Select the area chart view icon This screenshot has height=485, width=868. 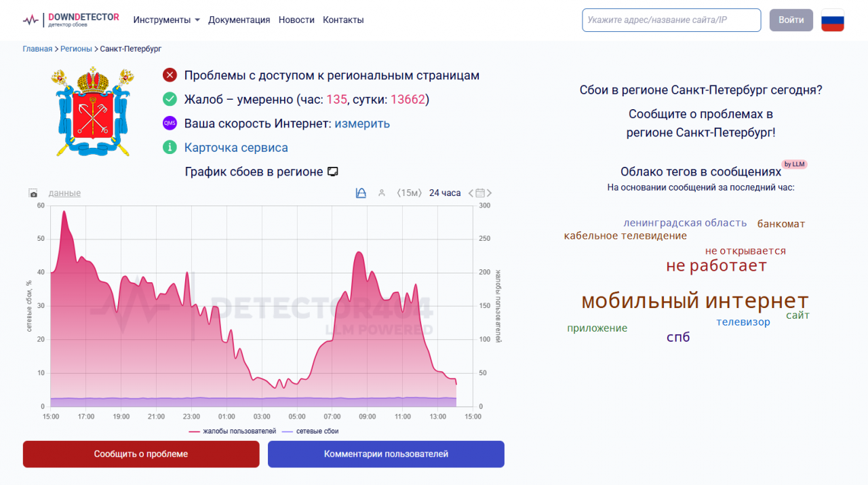(361, 193)
